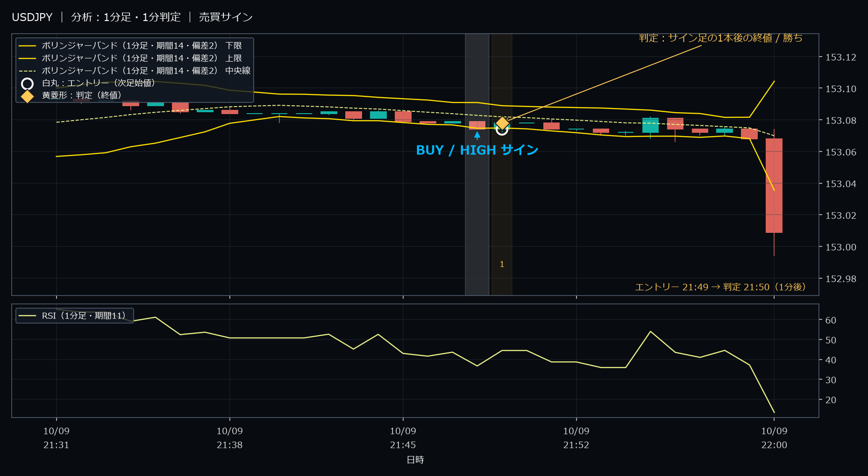Image resolution: width=868 pixels, height=476 pixels.
Task: Click the '10/09 21:31' time axis label
Action: [x=57, y=438]
